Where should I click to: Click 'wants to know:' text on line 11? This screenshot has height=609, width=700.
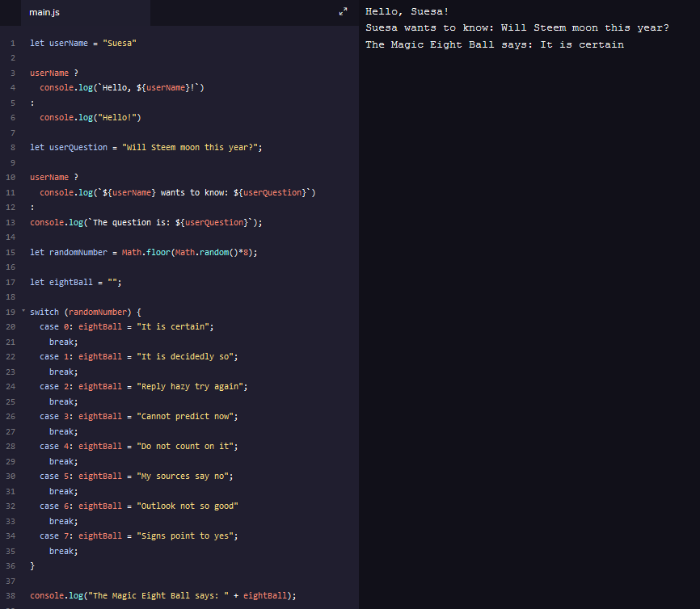195,193
